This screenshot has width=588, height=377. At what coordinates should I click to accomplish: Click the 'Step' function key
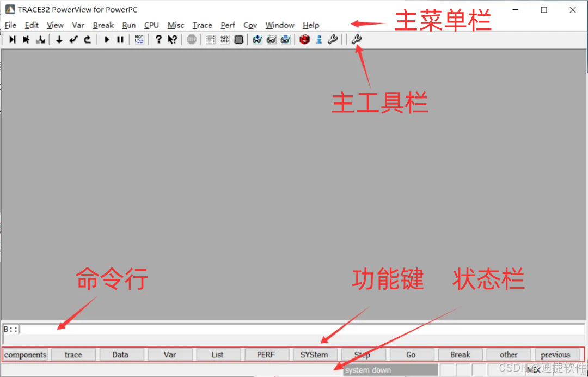tap(363, 355)
